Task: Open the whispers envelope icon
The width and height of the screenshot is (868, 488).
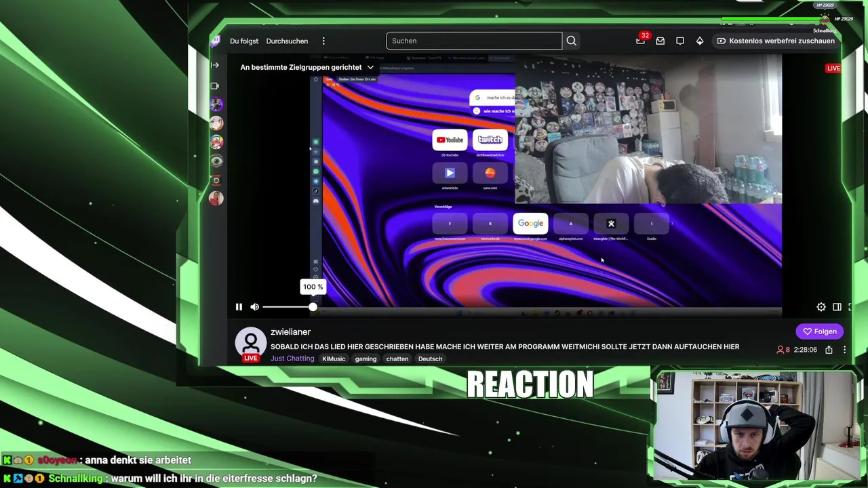Action: pyautogui.click(x=660, y=41)
